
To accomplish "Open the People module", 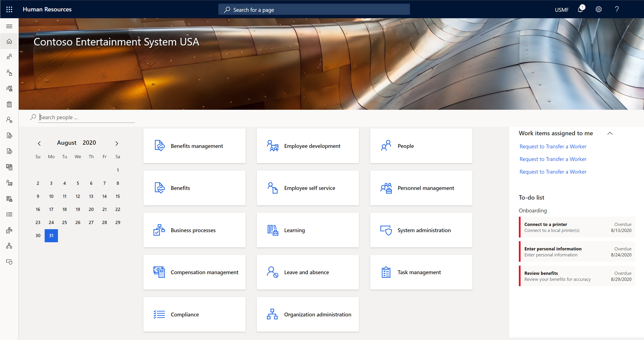I will click(x=421, y=146).
